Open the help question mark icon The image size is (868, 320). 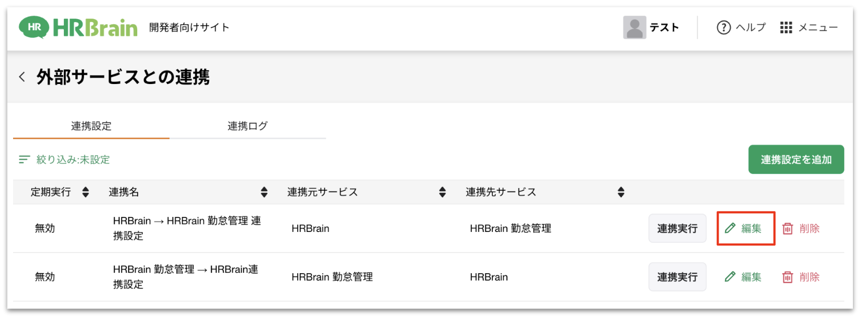click(x=723, y=28)
